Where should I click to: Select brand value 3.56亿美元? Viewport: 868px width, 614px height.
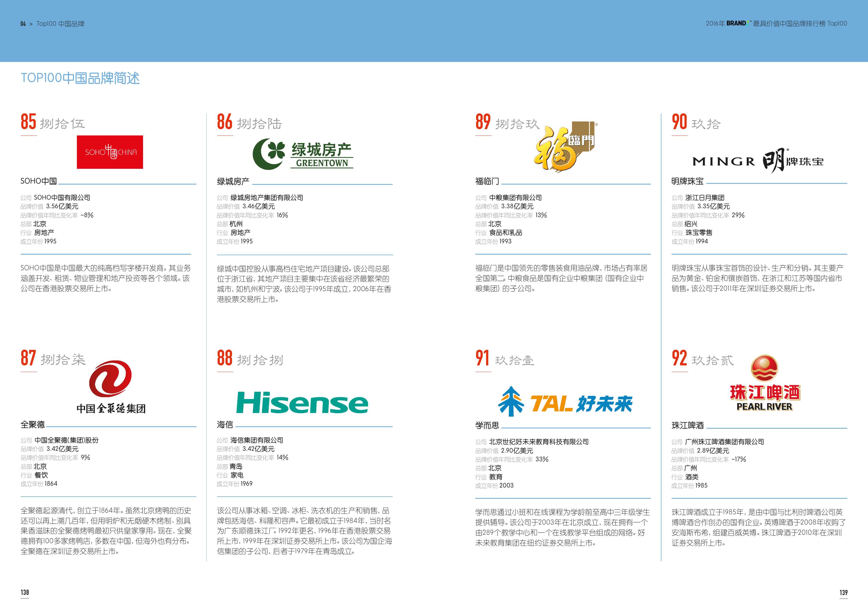[x=62, y=206]
